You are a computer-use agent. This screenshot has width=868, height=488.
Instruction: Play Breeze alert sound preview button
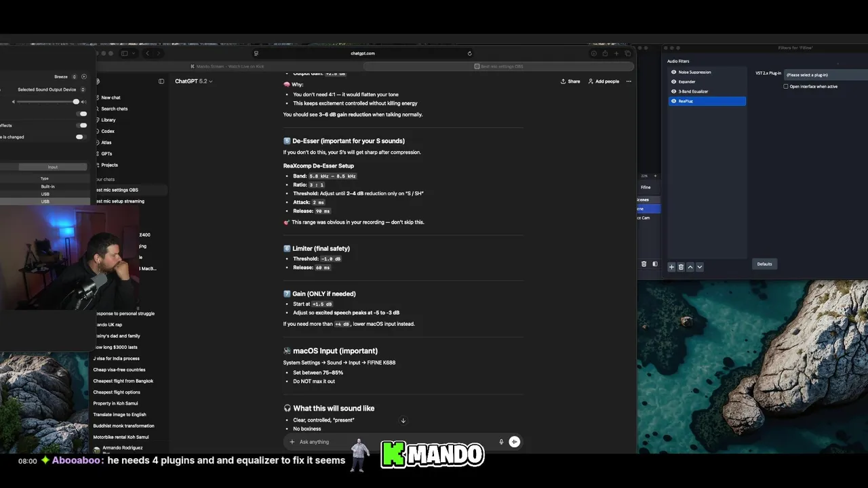pos(84,77)
